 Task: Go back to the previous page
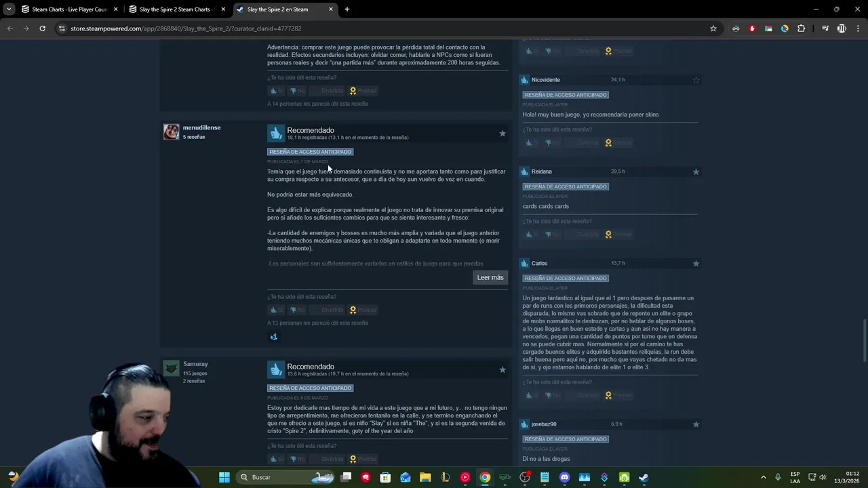[9, 28]
